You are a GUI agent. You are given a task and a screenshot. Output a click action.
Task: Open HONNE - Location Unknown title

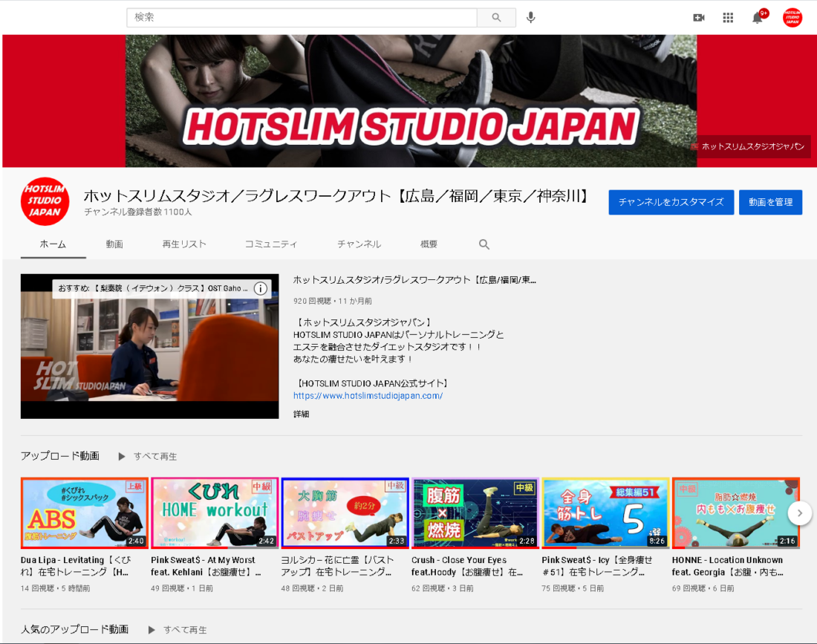click(x=728, y=566)
